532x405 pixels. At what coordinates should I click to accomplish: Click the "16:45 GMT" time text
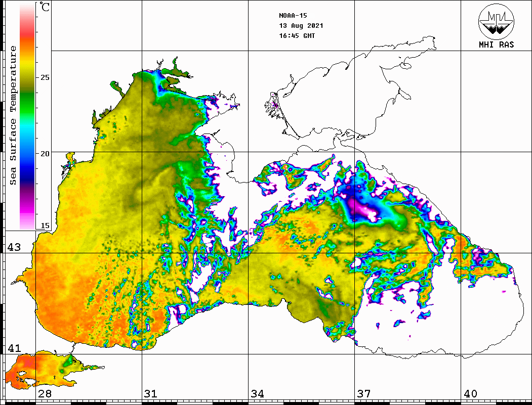pos(297,35)
